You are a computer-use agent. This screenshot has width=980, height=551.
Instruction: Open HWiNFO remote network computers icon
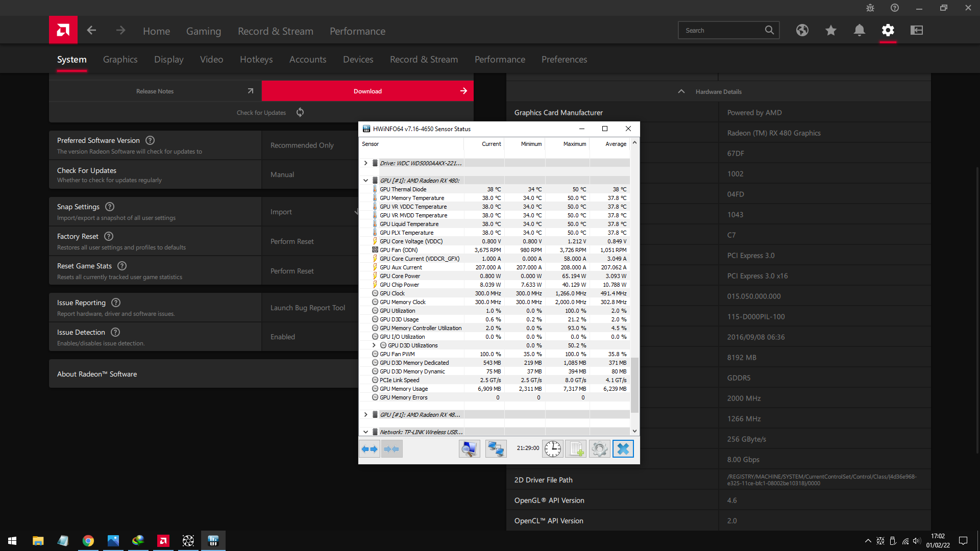click(496, 449)
